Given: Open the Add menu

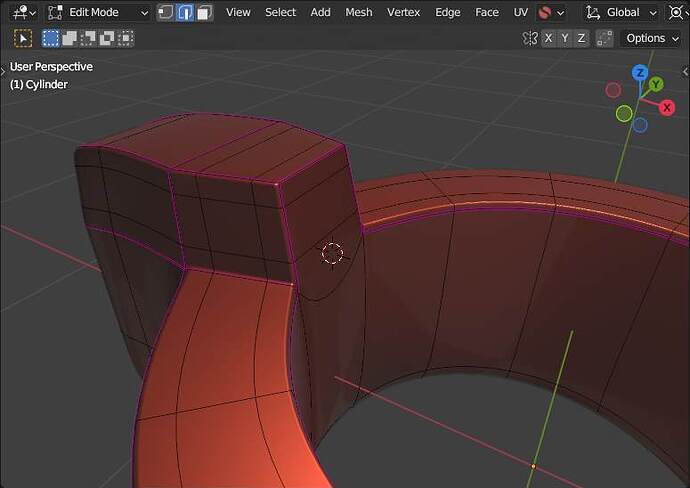Looking at the screenshot, I should [x=320, y=12].
